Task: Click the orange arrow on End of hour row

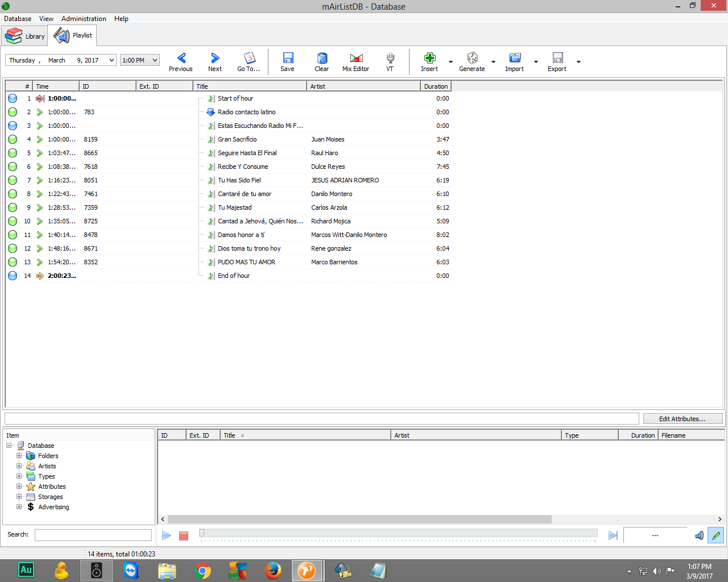Action: (40, 276)
